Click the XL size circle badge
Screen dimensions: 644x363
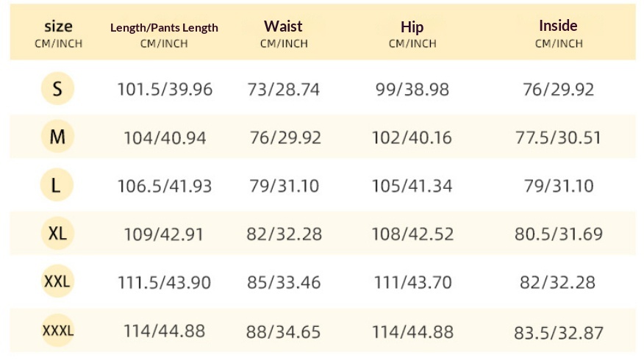click(57, 233)
